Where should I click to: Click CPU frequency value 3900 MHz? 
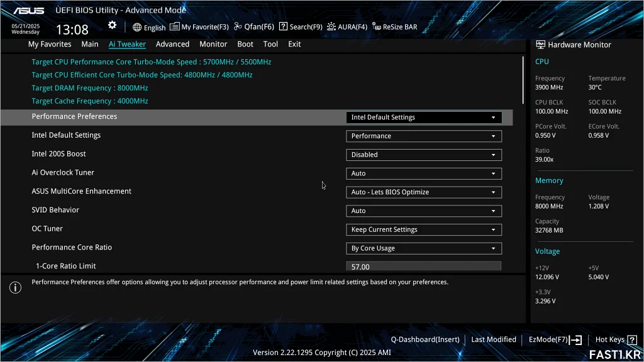(x=548, y=87)
